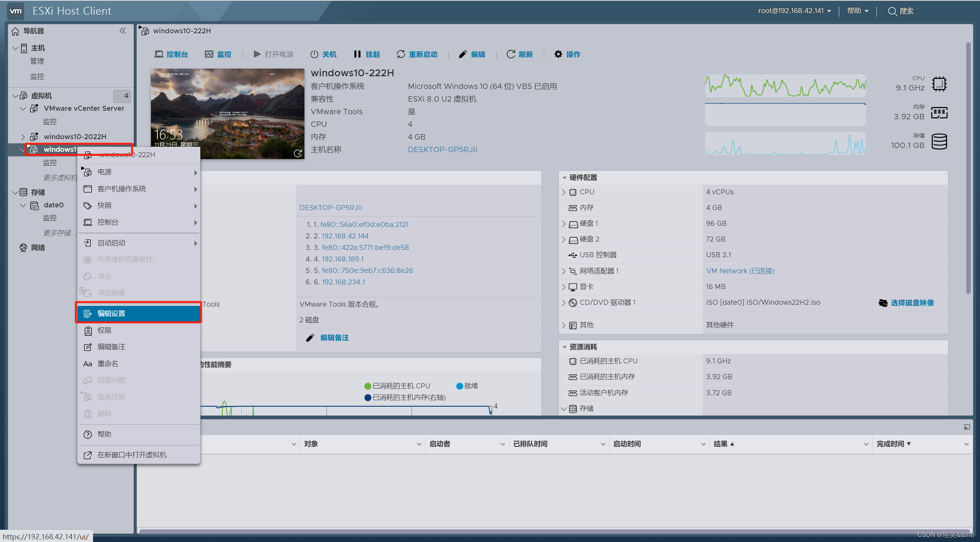Open the Initiator (启动者) column dropdown arrow

click(502, 444)
